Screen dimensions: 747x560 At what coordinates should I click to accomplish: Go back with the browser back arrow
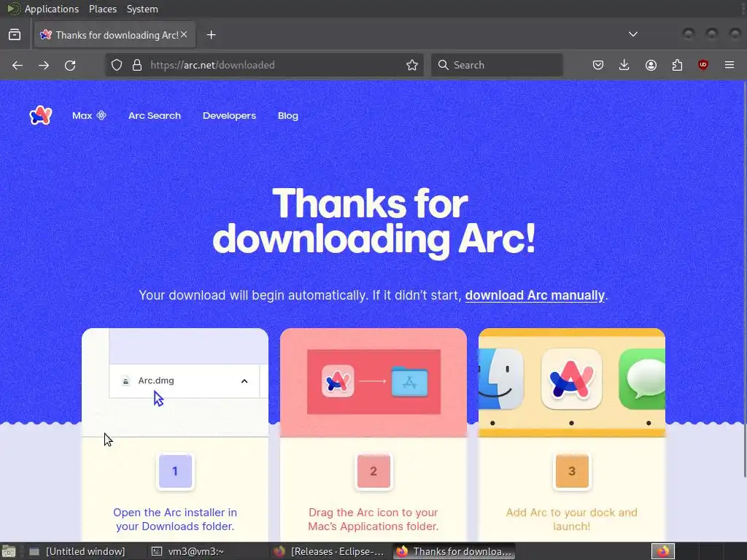(x=18, y=65)
